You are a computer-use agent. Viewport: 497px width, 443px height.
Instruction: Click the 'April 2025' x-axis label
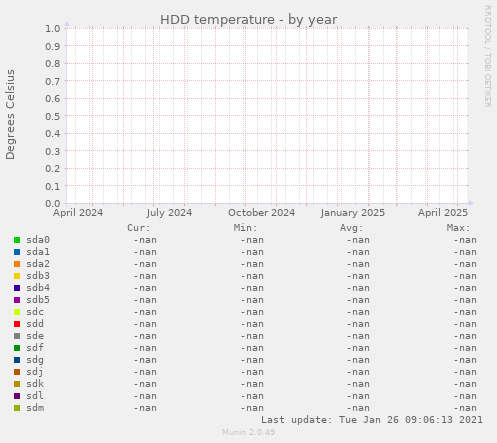[443, 213]
